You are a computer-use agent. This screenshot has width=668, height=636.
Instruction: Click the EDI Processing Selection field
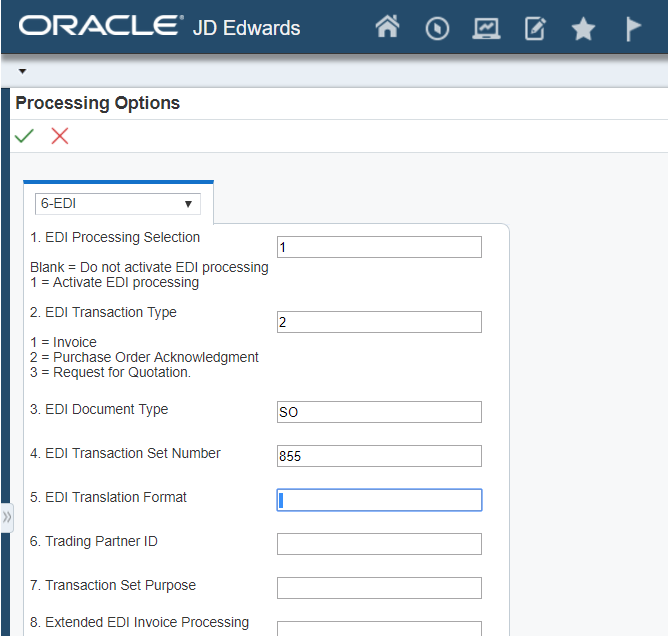point(379,247)
